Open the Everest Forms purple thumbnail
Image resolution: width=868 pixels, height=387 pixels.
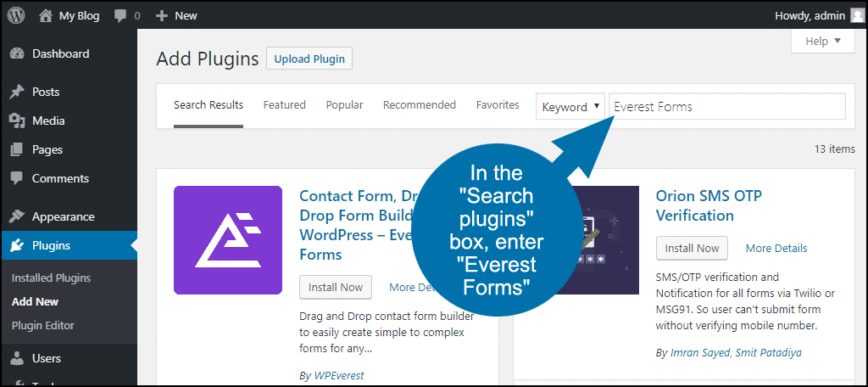(228, 240)
